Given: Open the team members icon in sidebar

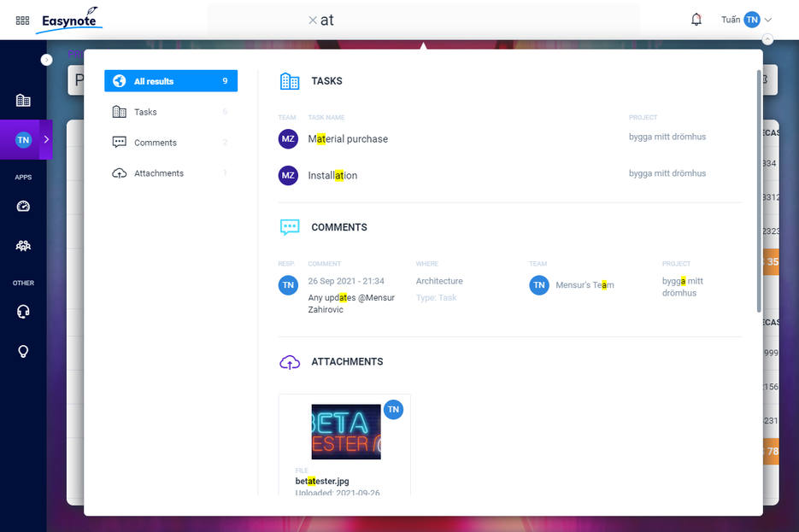Looking at the screenshot, I should point(23,246).
